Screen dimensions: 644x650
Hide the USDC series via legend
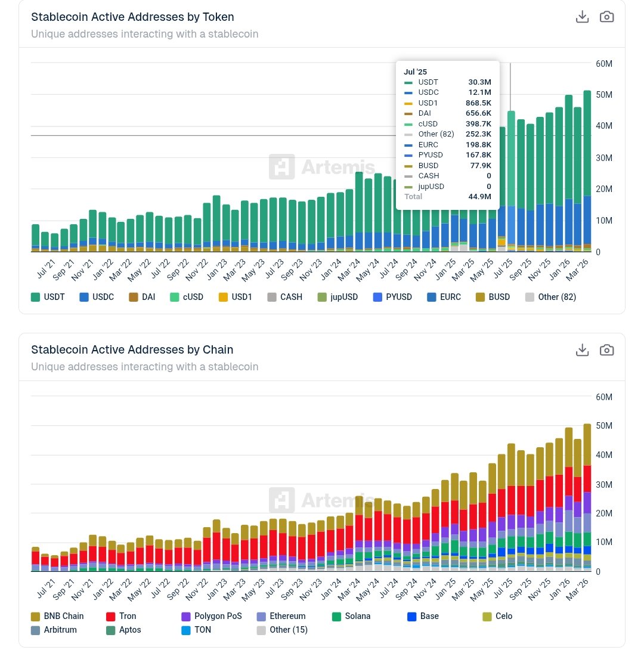[x=97, y=296]
